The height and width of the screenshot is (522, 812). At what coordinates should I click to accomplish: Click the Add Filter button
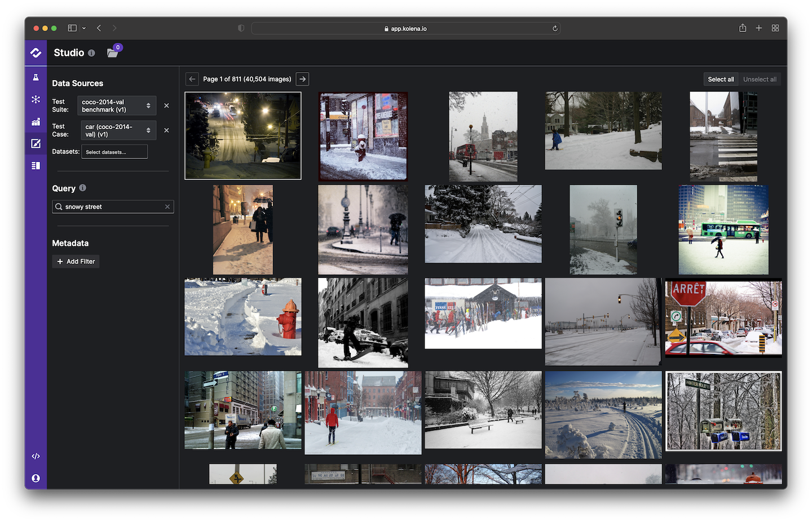point(76,262)
